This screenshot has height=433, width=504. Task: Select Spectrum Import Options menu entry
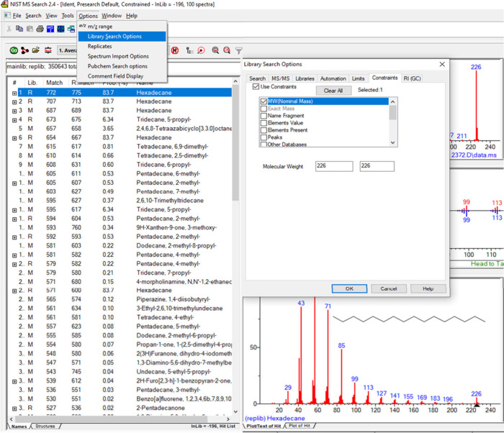pyautogui.click(x=122, y=56)
